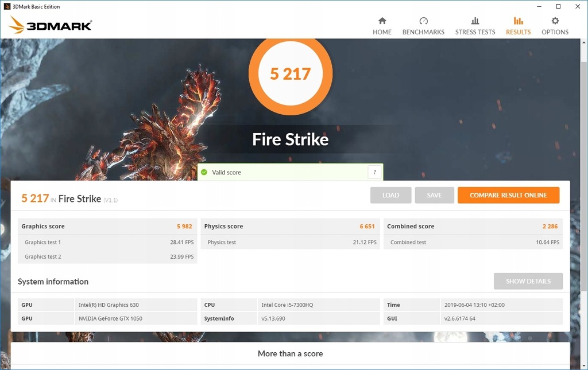The image size is (588, 370).
Task: Click Intel Core i5-7300HQ value
Action: click(x=287, y=305)
